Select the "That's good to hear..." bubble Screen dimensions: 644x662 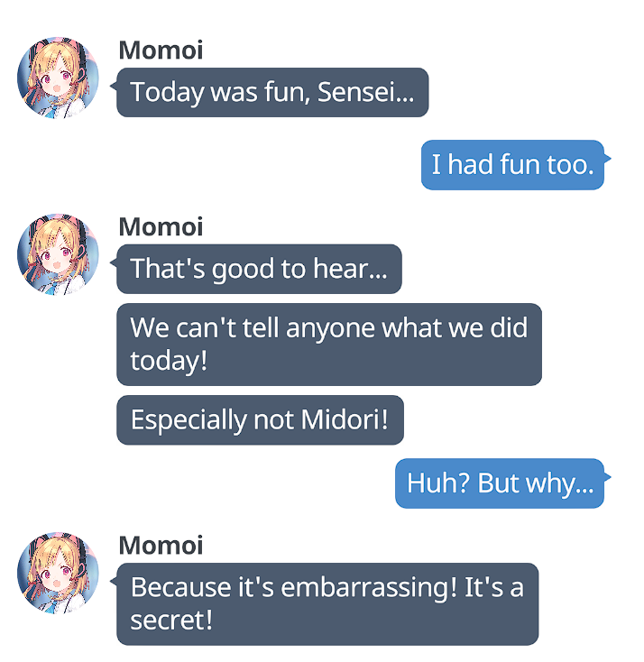click(x=259, y=269)
